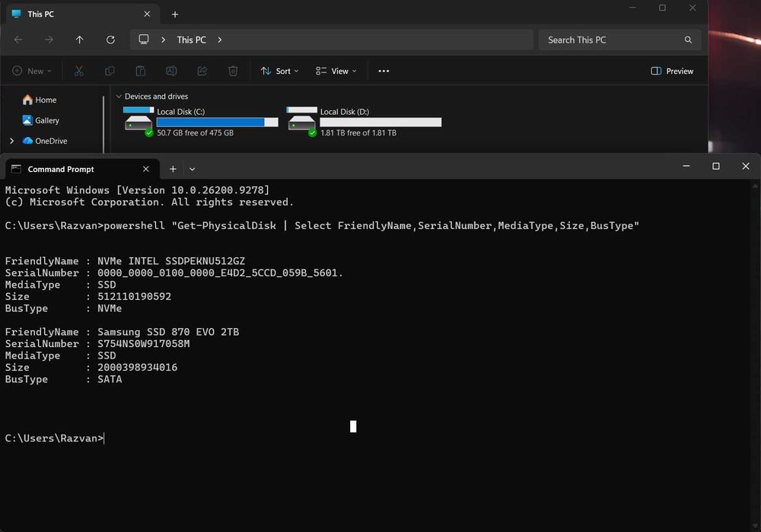Expand chevron before This PC breadcrumb

click(163, 40)
